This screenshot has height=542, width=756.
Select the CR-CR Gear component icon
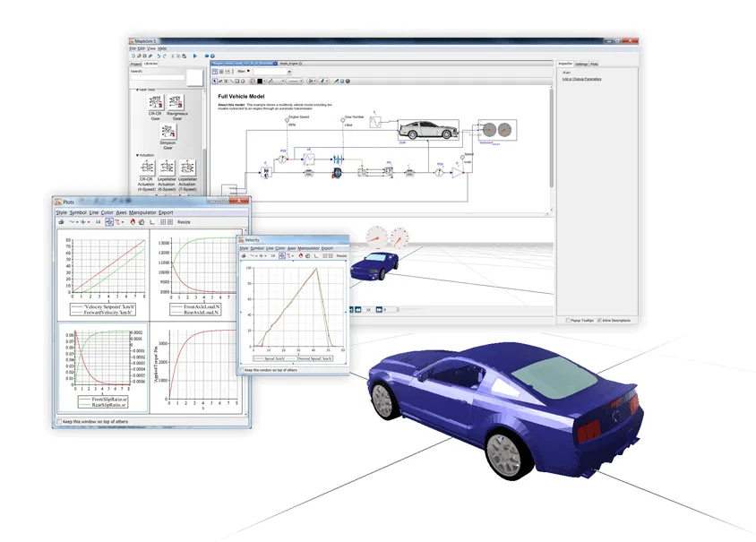156,102
